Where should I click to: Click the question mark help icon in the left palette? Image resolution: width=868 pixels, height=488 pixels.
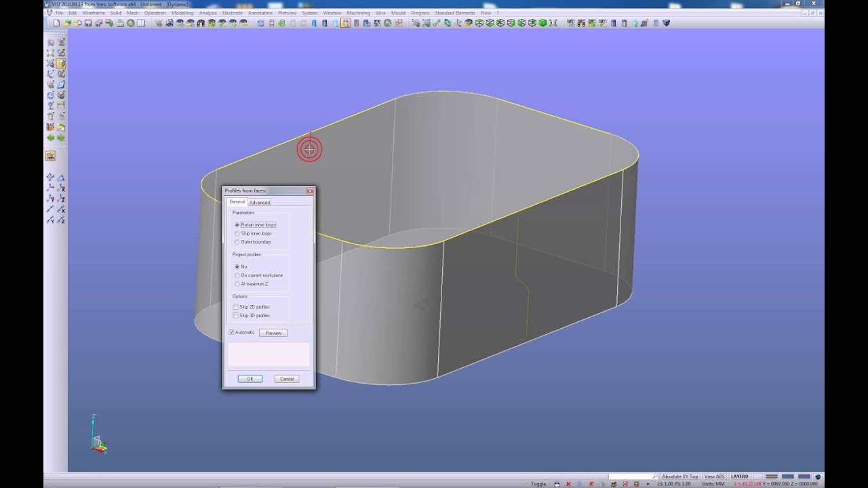(50, 105)
